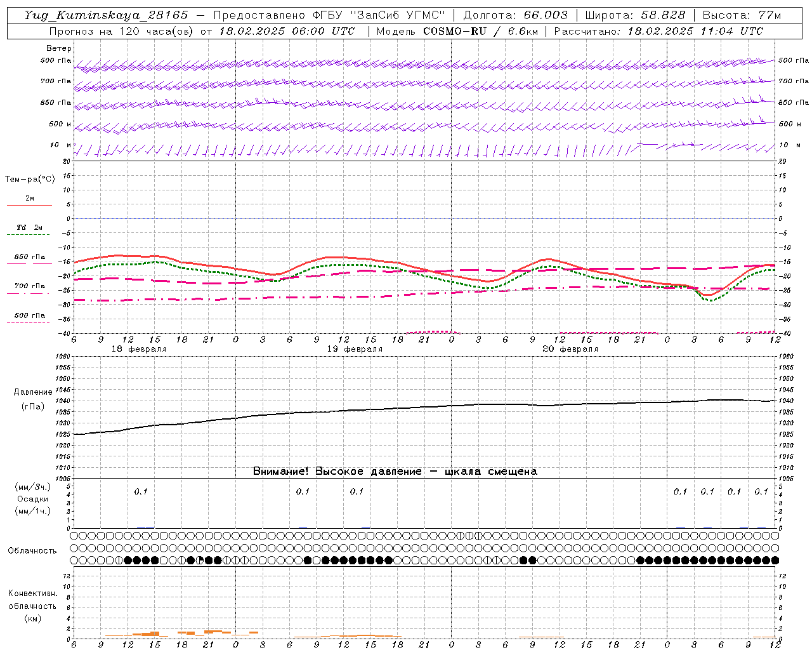Click the dash-dot 700 гПа temperature legend line
Viewport: 812px width, 650px height.
(x=29, y=293)
